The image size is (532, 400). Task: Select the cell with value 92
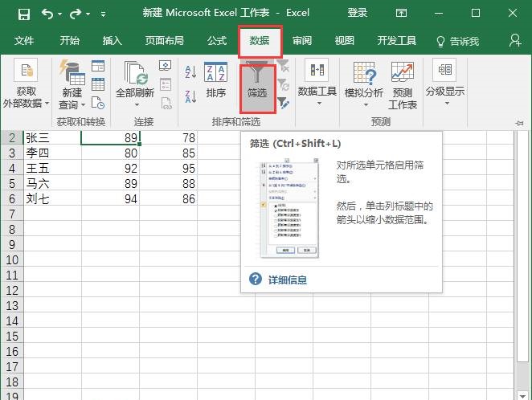[110, 168]
